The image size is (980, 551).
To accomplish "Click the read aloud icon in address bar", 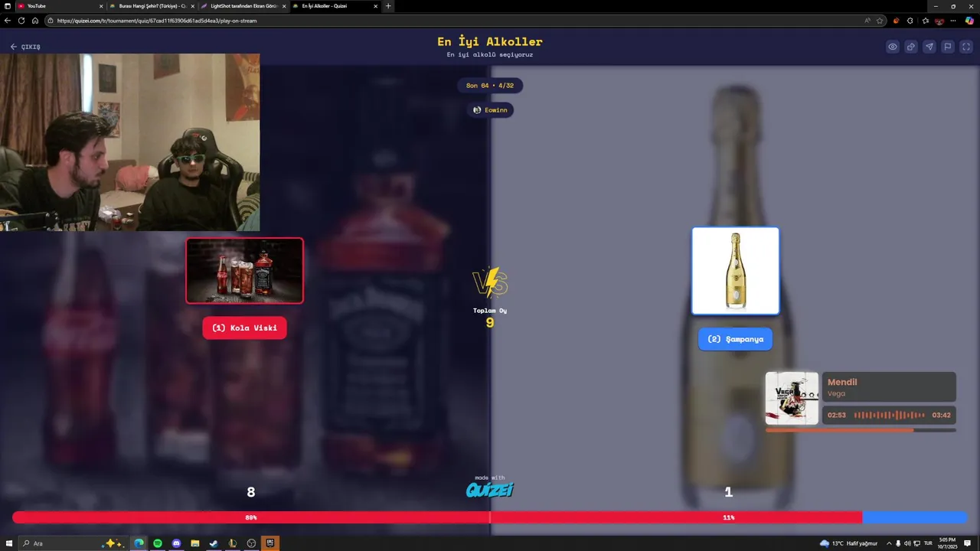I will [x=867, y=21].
